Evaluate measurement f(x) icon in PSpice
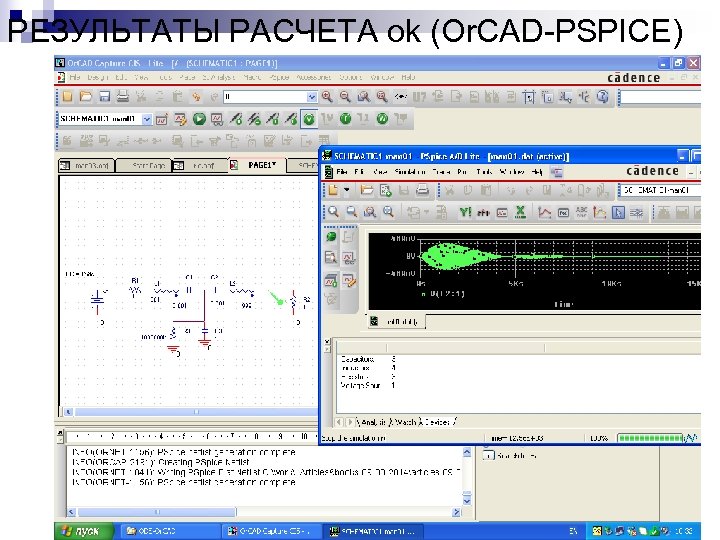This screenshot has width=720, height=540. pos(563,212)
